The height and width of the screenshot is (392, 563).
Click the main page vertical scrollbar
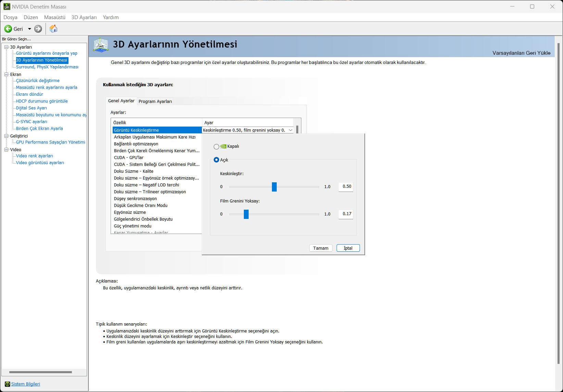click(559, 204)
